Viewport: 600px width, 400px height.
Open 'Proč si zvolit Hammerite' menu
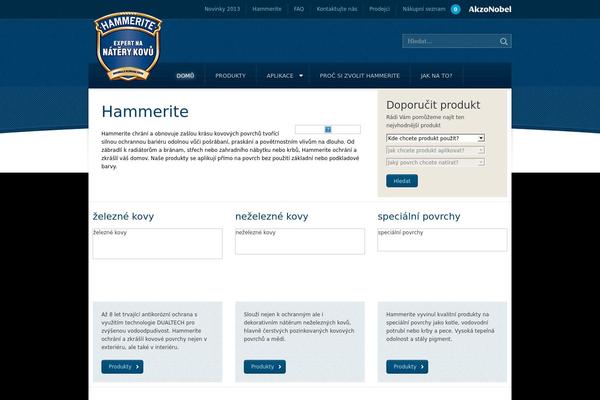pyautogui.click(x=360, y=76)
